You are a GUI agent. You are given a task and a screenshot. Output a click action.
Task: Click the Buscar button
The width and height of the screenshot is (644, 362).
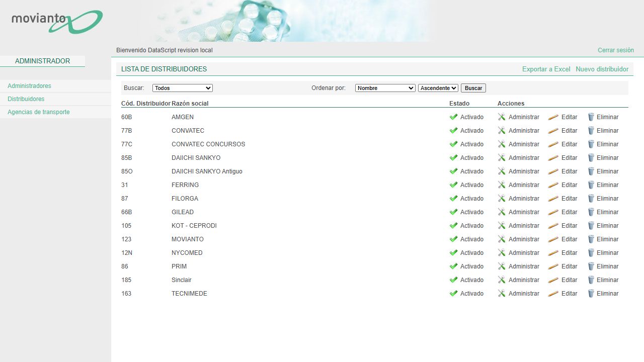tap(473, 88)
